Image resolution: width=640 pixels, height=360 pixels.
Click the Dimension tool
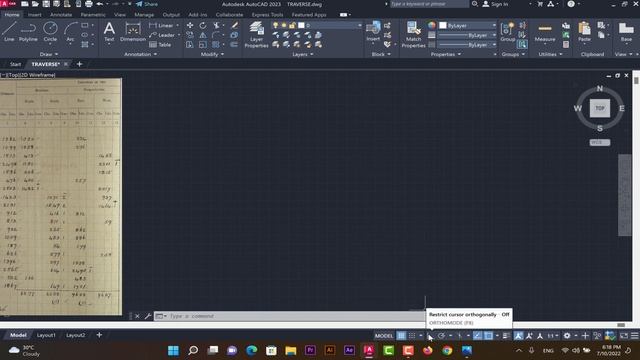[x=133, y=32]
